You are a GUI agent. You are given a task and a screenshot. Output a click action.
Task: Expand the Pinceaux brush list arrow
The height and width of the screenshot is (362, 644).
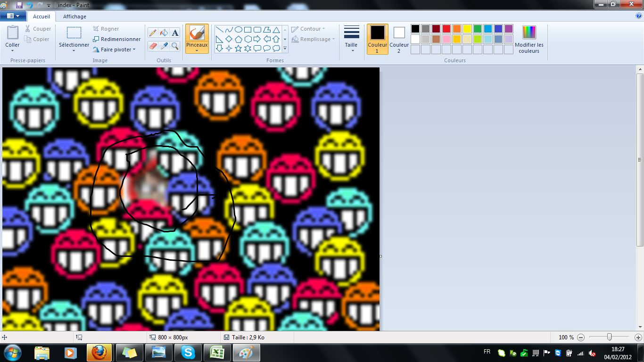(x=197, y=50)
